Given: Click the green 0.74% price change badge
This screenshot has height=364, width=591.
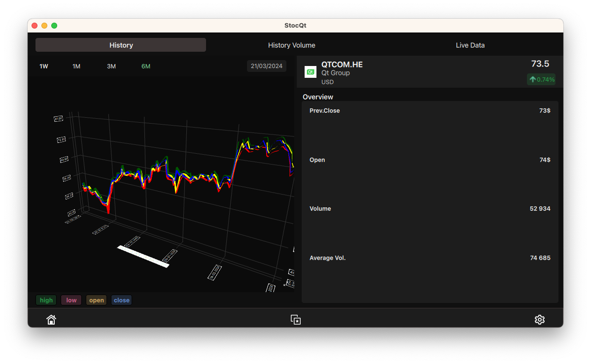Looking at the screenshot, I should [x=541, y=79].
